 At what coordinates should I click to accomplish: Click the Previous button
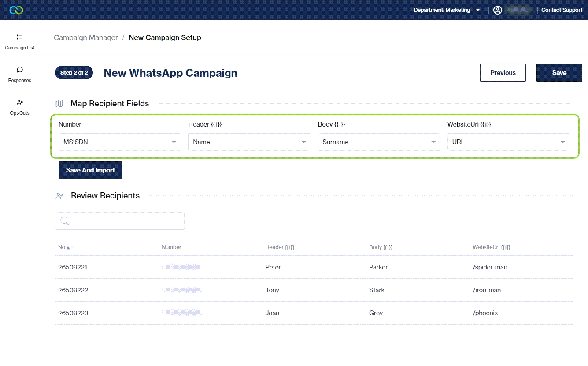[503, 73]
